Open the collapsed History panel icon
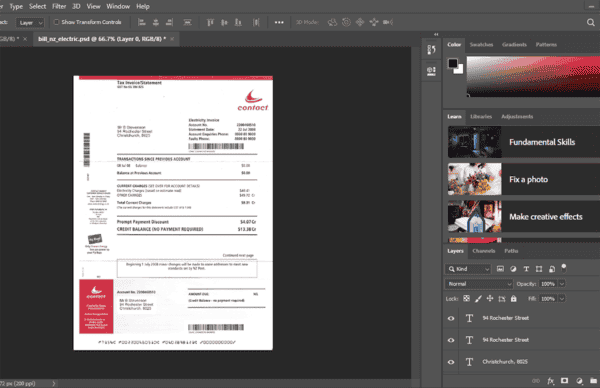 pyautogui.click(x=431, y=50)
